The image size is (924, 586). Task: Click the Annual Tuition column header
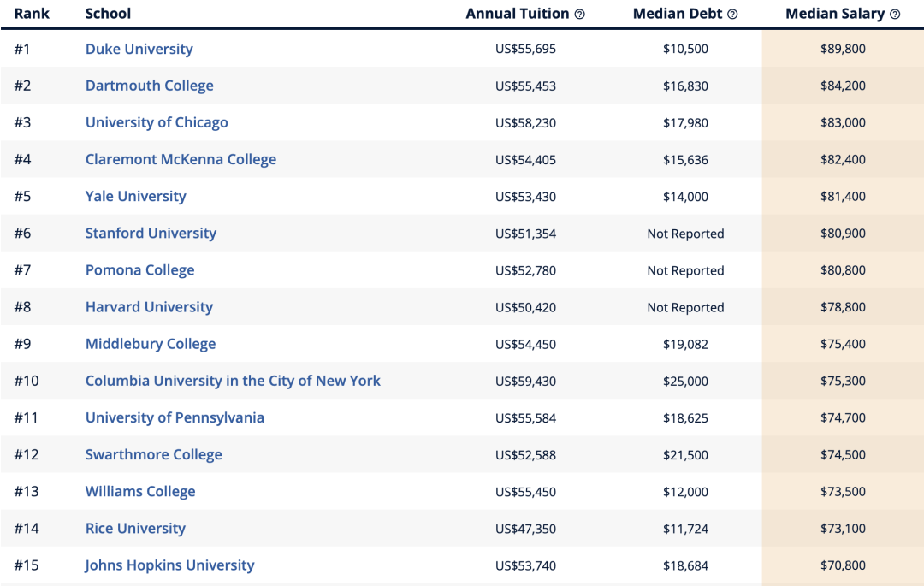[x=518, y=14]
